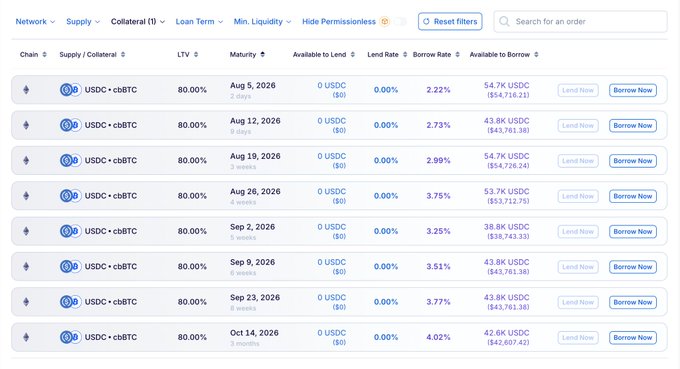680x369 pixels.
Task: Click Borrow Now for Aug 5, 2026
Action: coord(633,90)
